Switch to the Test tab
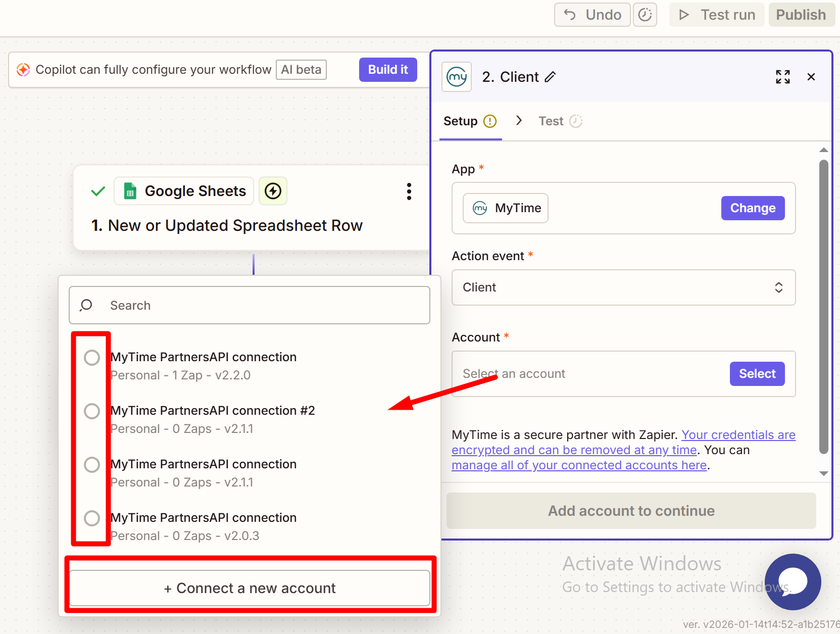Screen dimensions: 840x634 [560, 121]
